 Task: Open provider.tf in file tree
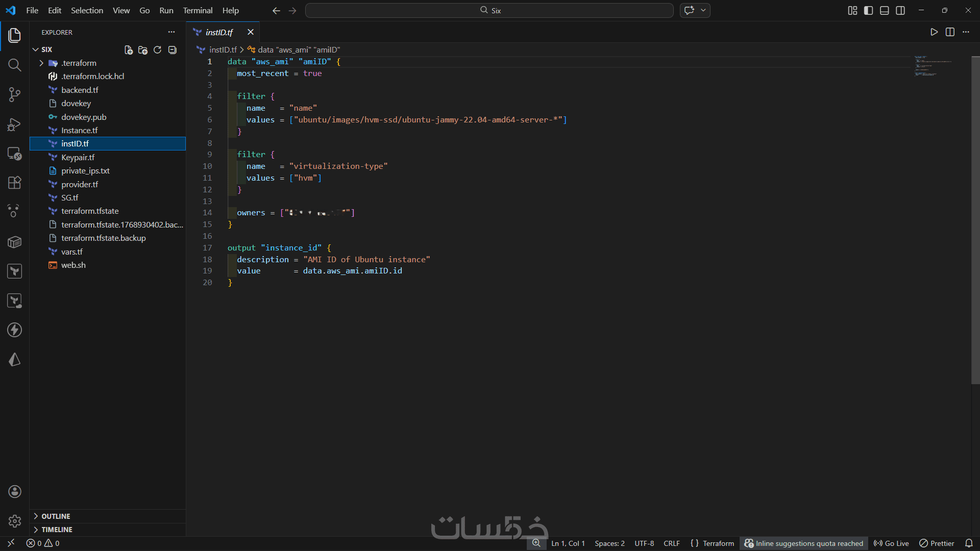(x=80, y=184)
